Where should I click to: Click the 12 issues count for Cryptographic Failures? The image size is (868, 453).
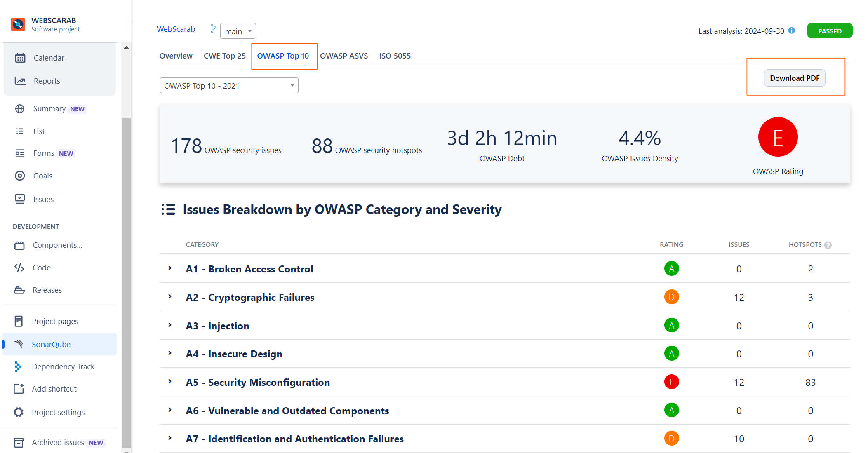(739, 297)
